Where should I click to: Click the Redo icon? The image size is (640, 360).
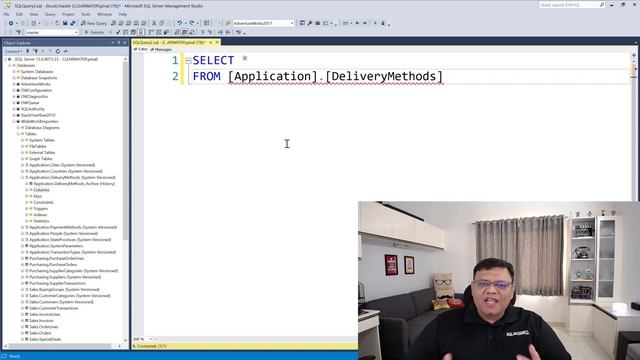(191, 23)
